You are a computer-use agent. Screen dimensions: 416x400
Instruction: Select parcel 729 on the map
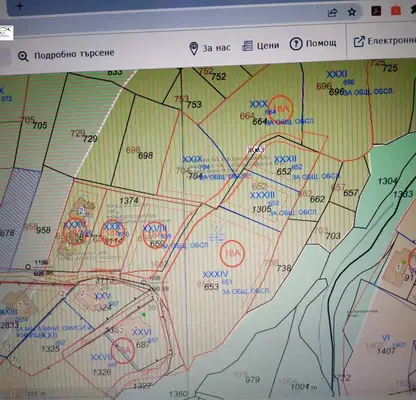[x=90, y=139]
